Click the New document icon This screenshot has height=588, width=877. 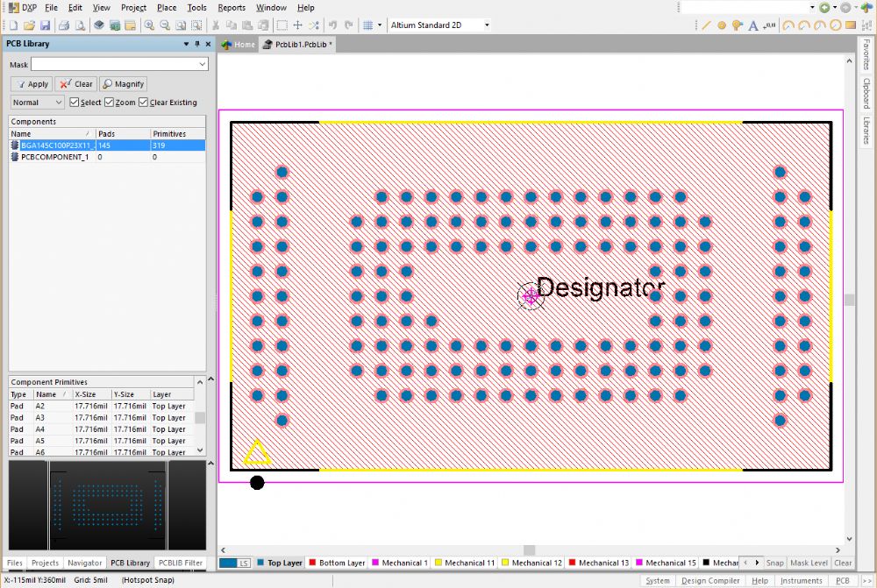pos(13,25)
